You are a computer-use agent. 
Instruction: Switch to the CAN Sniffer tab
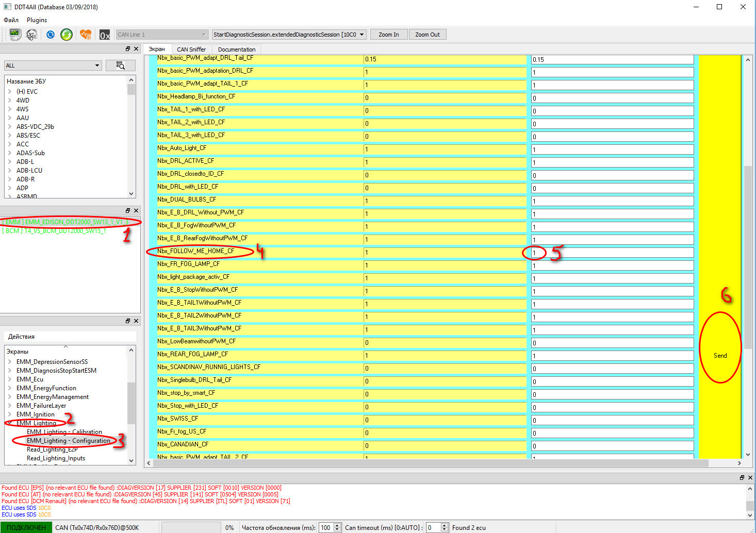(191, 49)
